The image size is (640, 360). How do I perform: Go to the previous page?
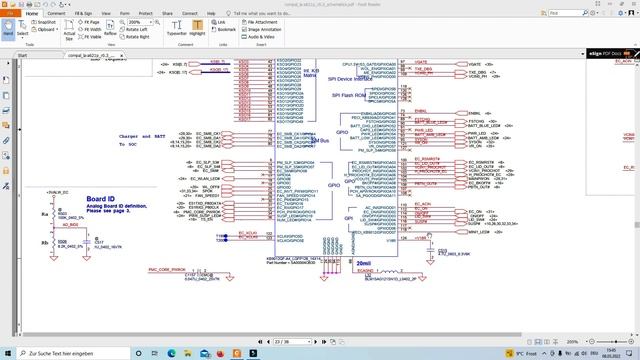click(268, 342)
